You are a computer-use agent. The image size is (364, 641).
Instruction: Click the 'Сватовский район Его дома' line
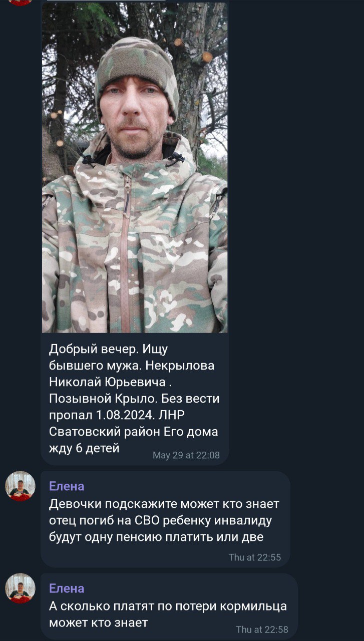click(134, 432)
